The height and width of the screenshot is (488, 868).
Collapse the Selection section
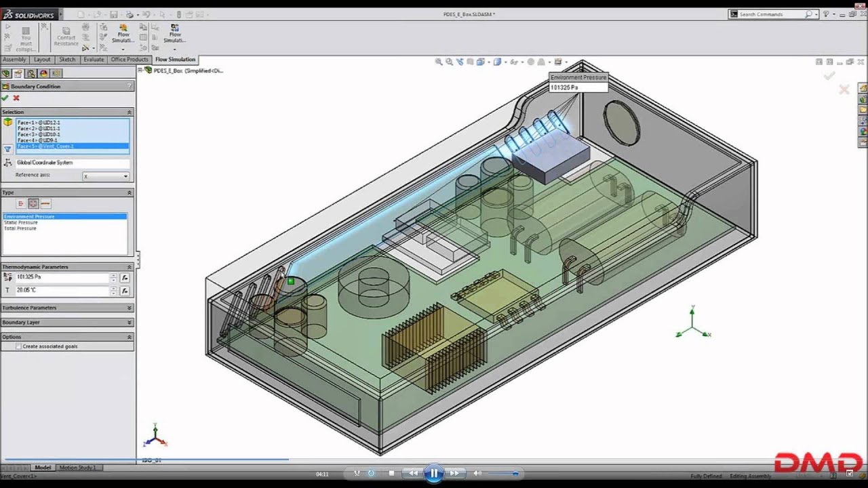(x=129, y=112)
